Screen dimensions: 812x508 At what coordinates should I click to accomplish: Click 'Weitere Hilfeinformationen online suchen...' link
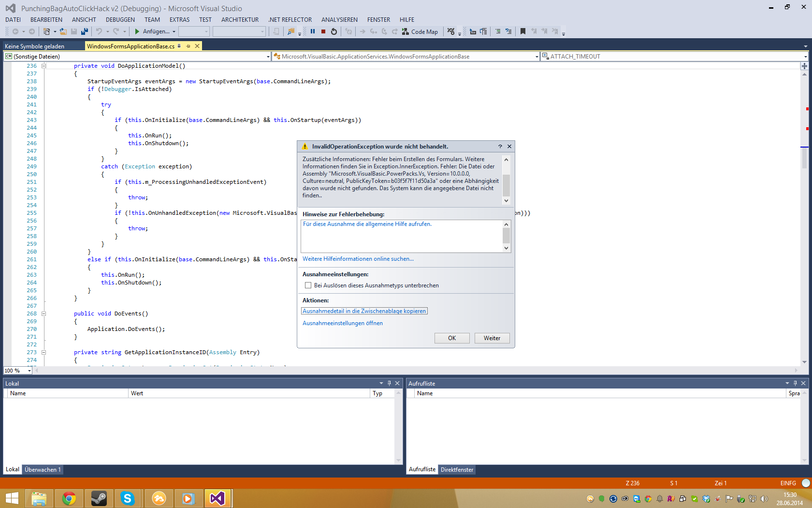(358, 259)
